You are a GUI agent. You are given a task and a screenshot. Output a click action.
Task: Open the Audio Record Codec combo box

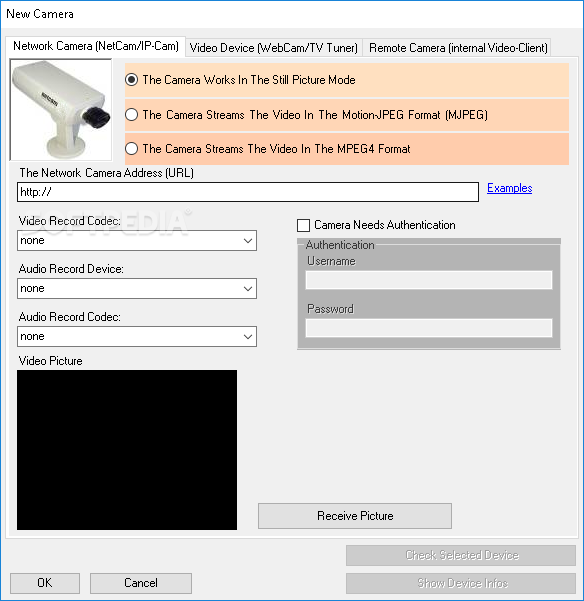point(137,337)
